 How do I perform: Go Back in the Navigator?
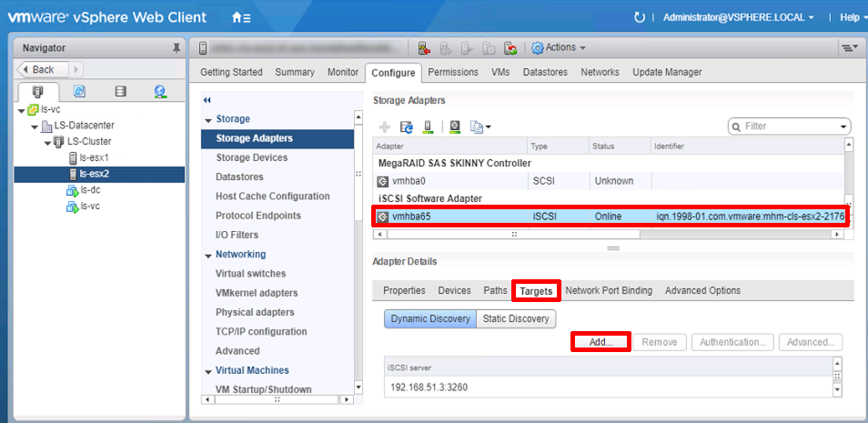[43, 70]
